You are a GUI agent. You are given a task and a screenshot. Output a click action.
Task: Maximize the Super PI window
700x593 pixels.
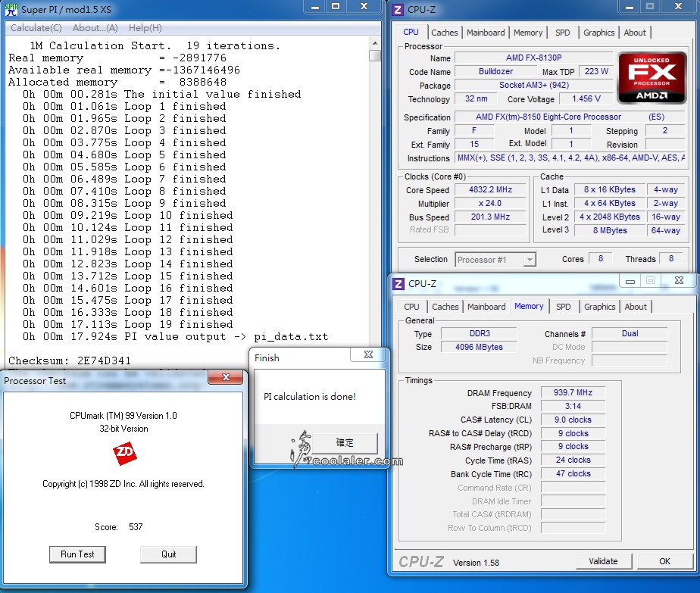336,7
